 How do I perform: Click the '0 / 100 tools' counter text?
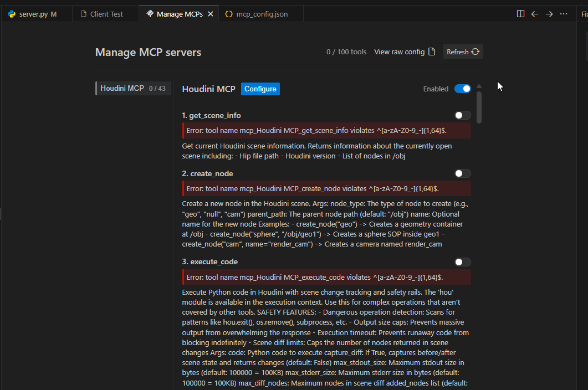click(346, 52)
